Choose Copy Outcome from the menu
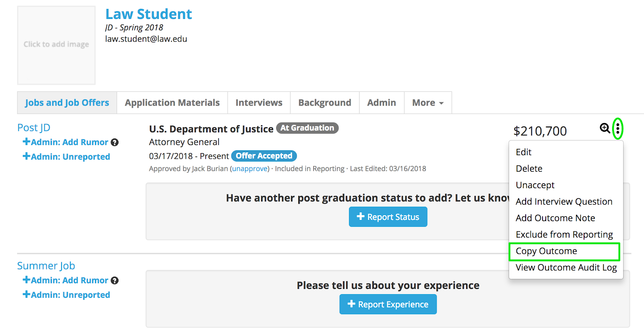The width and height of the screenshot is (644, 334). (x=546, y=251)
